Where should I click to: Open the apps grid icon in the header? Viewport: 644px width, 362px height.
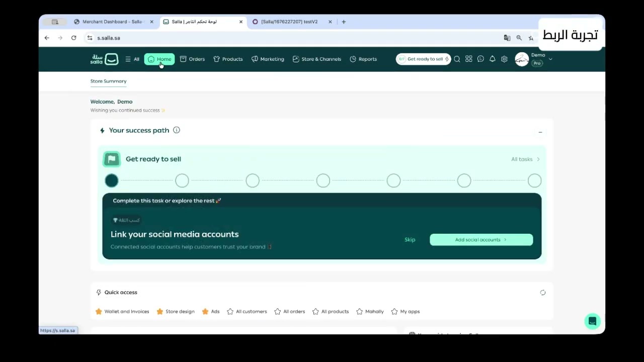[x=469, y=59]
